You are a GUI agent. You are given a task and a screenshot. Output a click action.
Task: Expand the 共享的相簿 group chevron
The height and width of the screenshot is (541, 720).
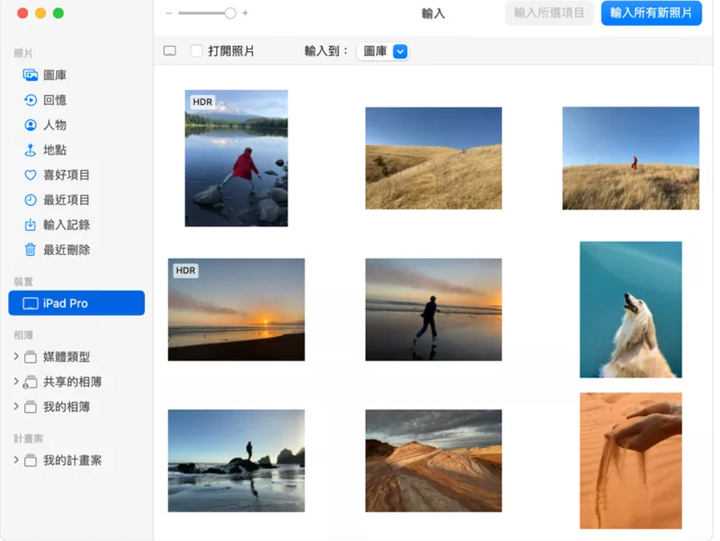tap(16, 381)
